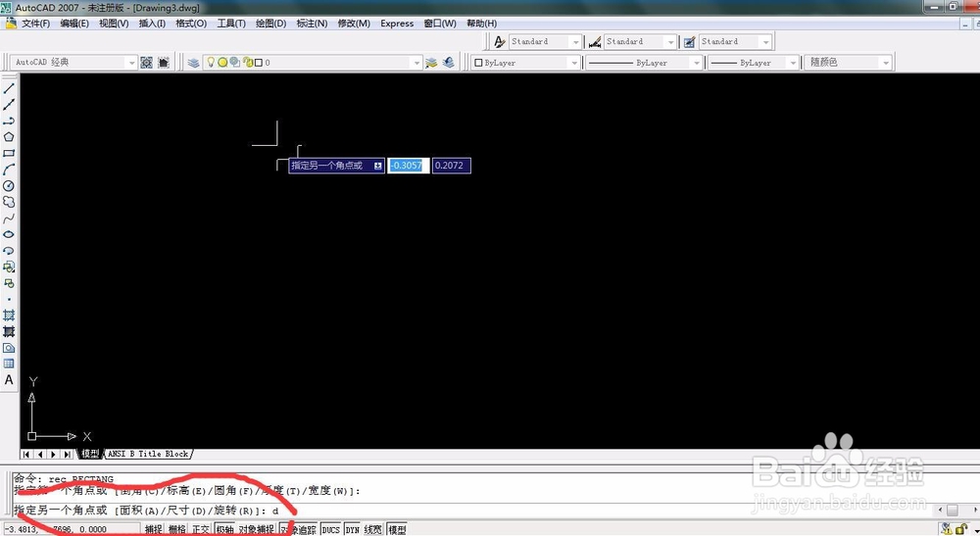Image resolution: width=980 pixels, height=536 pixels.
Task: Select the Spline tool
Action: [x=9, y=218]
